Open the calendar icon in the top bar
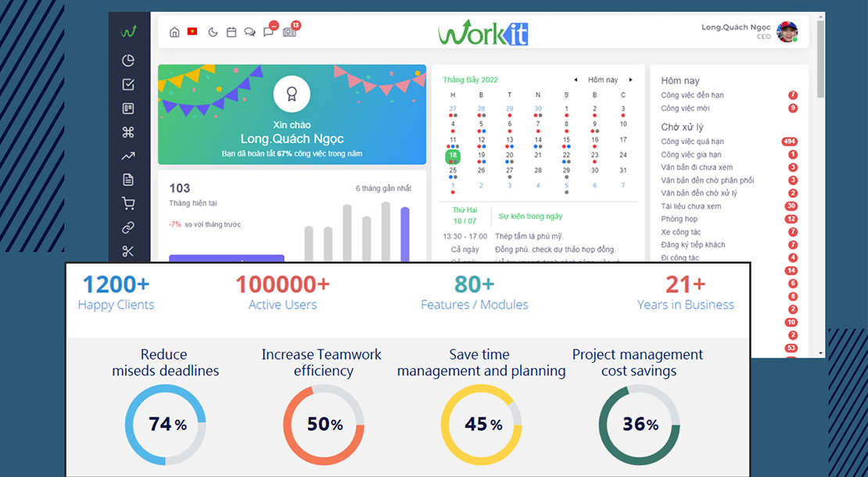 231,32
